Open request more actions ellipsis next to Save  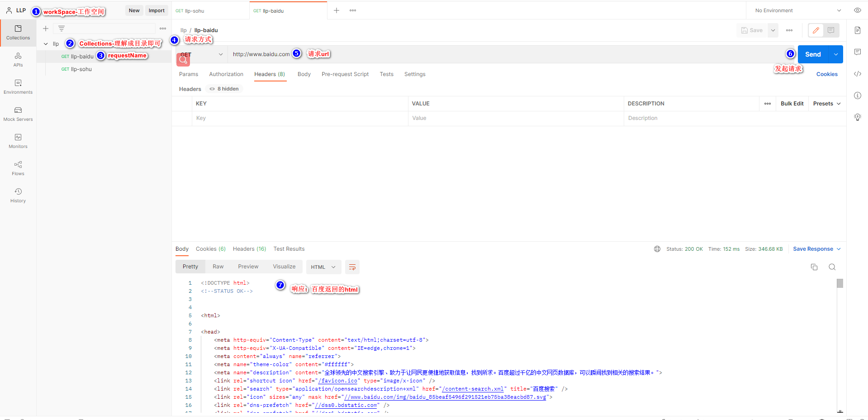(x=789, y=30)
